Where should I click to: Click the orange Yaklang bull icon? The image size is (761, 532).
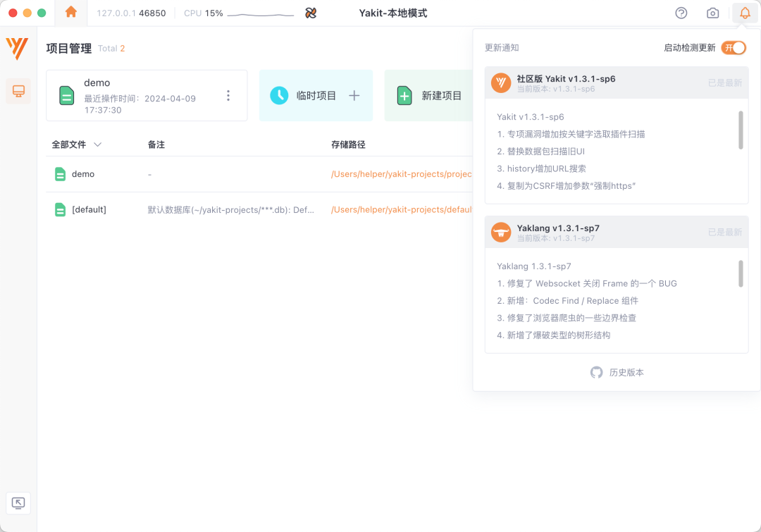501,233
